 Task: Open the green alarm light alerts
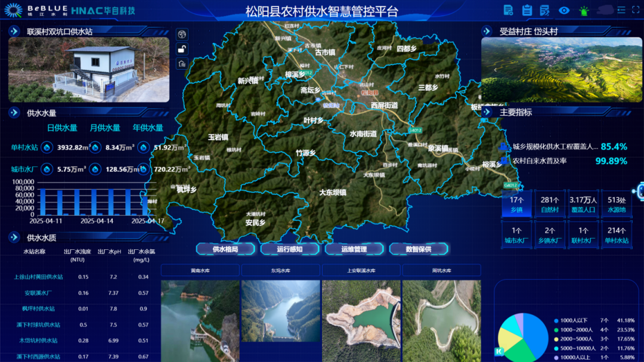pyautogui.click(x=584, y=10)
